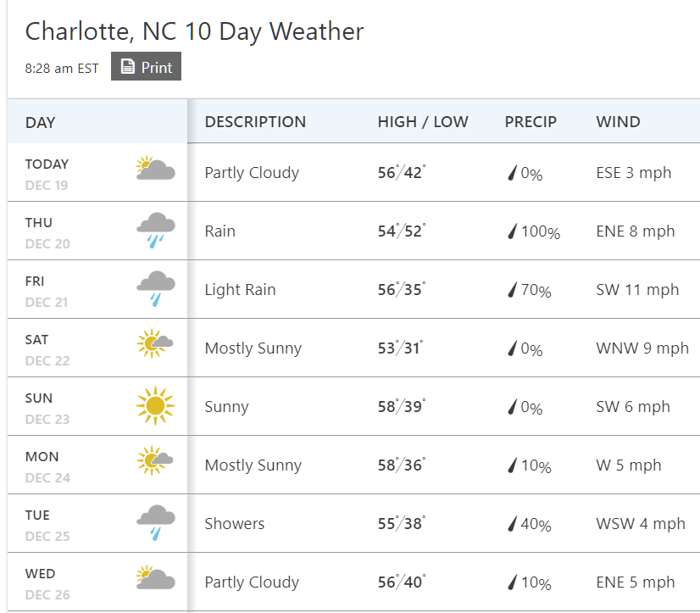Click the showers icon for Tuesday Dec 25
Image resolution: width=700 pixels, height=613 pixels.
tap(155, 523)
